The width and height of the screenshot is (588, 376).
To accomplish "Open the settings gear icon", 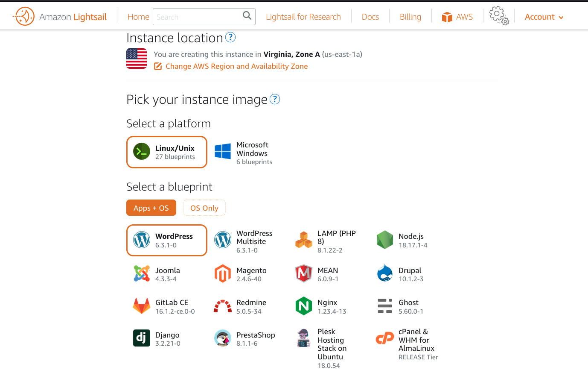I will 499,15.
